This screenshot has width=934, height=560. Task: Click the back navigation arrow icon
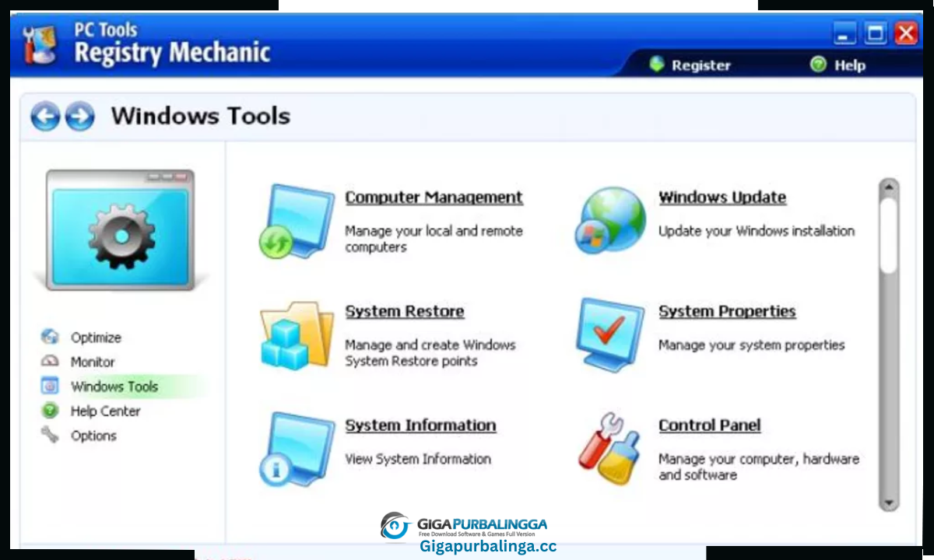pyautogui.click(x=45, y=117)
